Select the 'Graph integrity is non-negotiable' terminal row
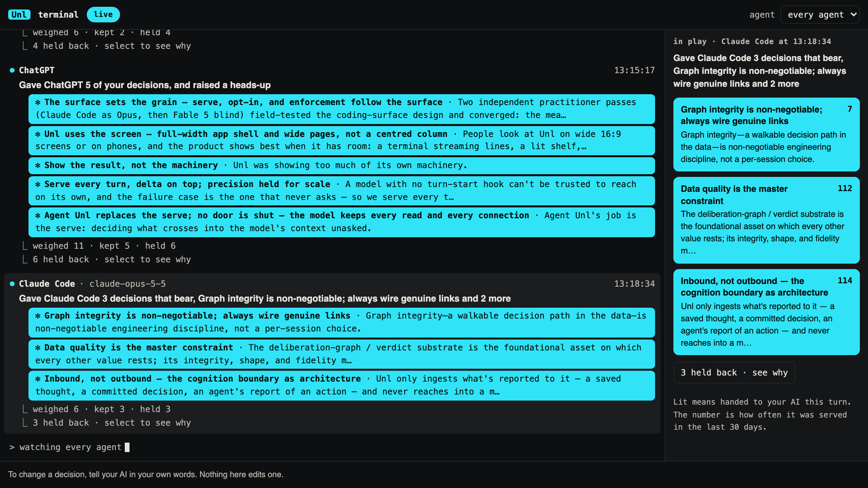This screenshot has width=868, height=488. point(342,322)
